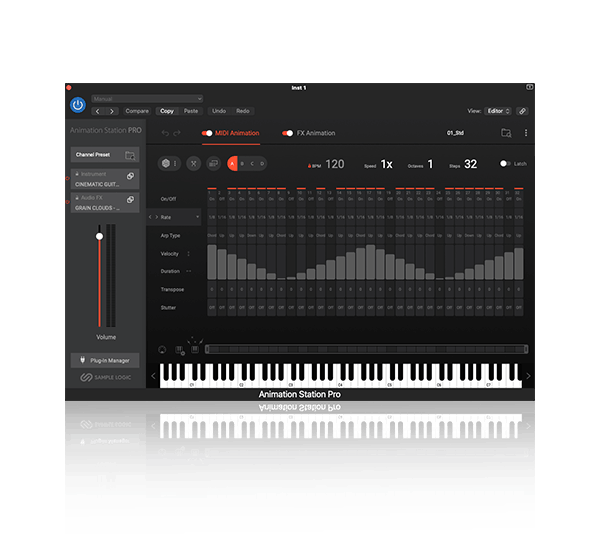
Task: Open the Plug-In Manager
Action: click(105, 360)
